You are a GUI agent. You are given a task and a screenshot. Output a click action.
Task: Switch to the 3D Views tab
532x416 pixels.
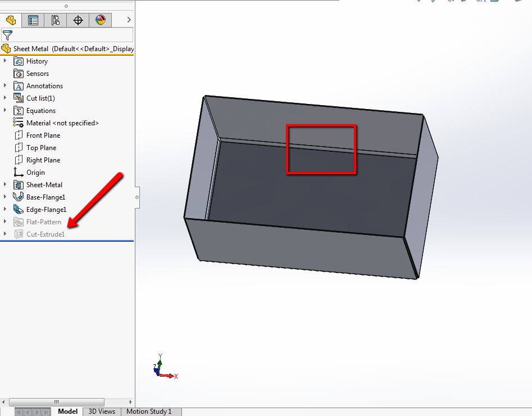pyautogui.click(x=102, y=412)
